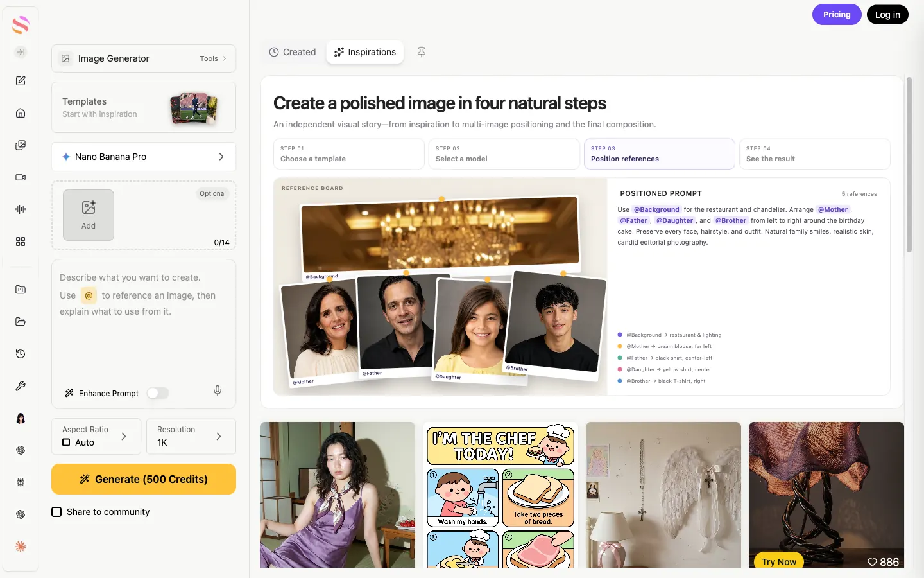Go to Home via sidebar house icon
Viewport: 924px width, 578px height.
[x=21, y=113]
